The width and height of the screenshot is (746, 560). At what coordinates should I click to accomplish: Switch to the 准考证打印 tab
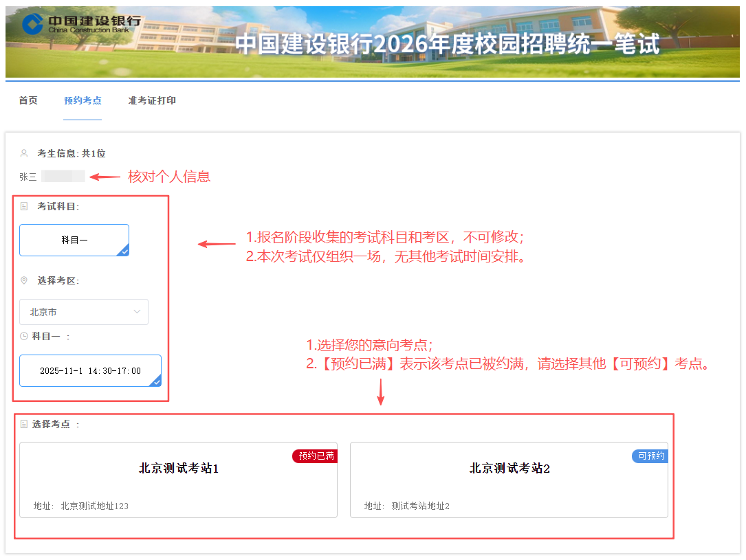point(151,100)
